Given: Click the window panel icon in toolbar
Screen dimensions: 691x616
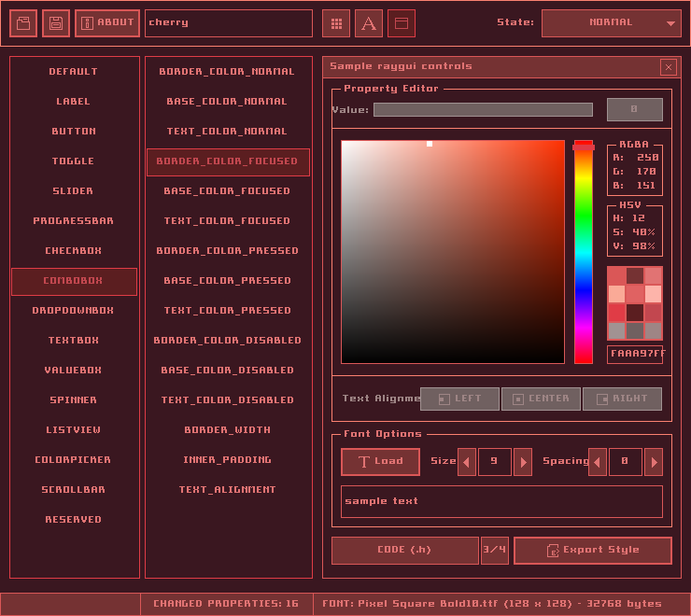Looking at the screenshot, I should 402,23.
